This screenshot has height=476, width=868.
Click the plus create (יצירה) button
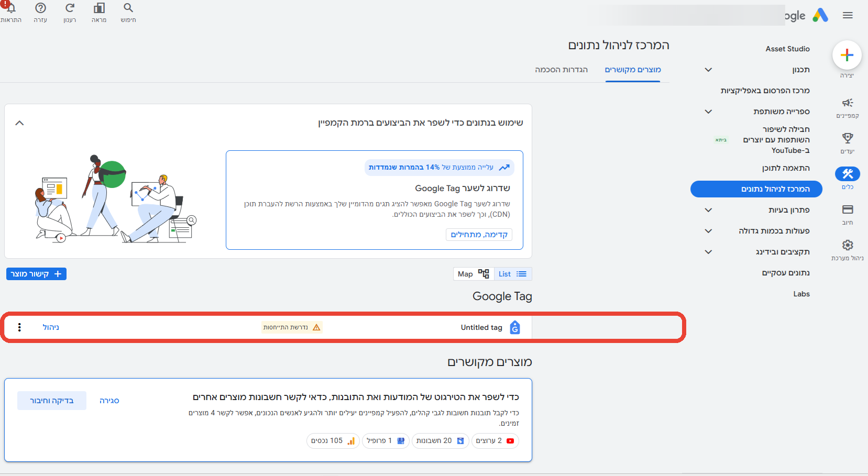[x=847, y=55]
